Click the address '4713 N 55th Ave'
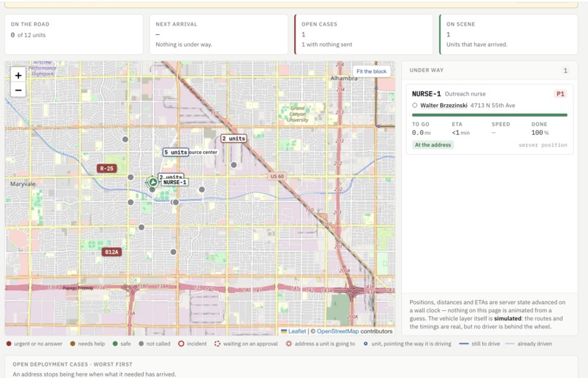 click(492, 105)
